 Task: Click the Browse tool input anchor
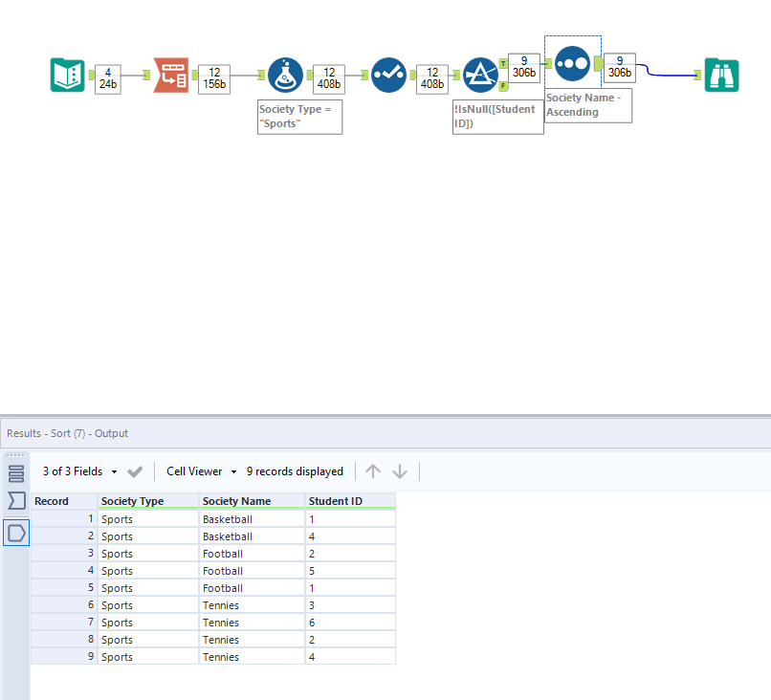coord(697,76)
